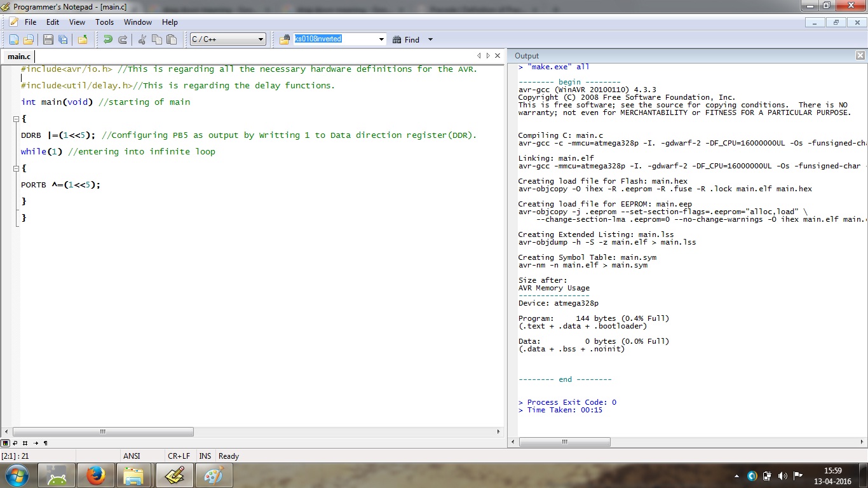Open the Windows Start menu

[x=17, y=475]
